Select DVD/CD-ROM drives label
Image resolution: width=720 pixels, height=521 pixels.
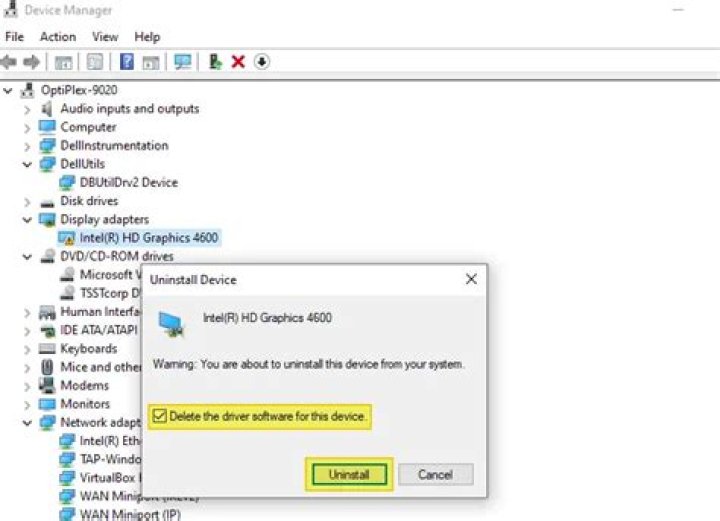click(117, 256)
